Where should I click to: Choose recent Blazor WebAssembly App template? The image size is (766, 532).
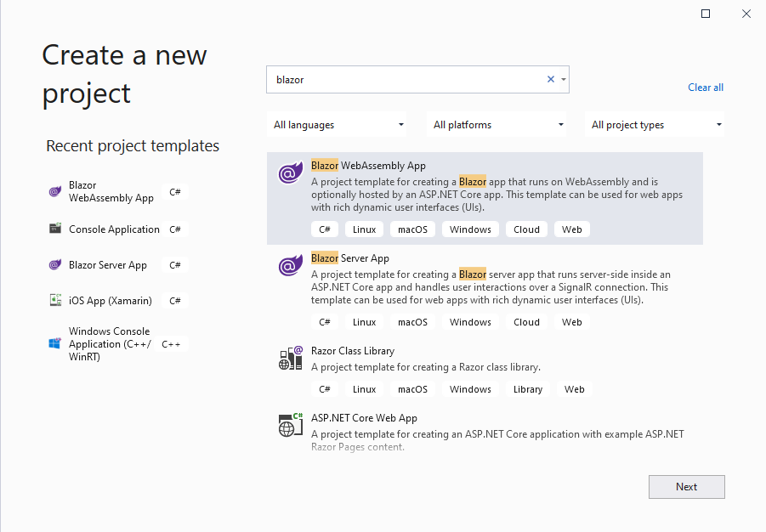[x=111, y=191]
